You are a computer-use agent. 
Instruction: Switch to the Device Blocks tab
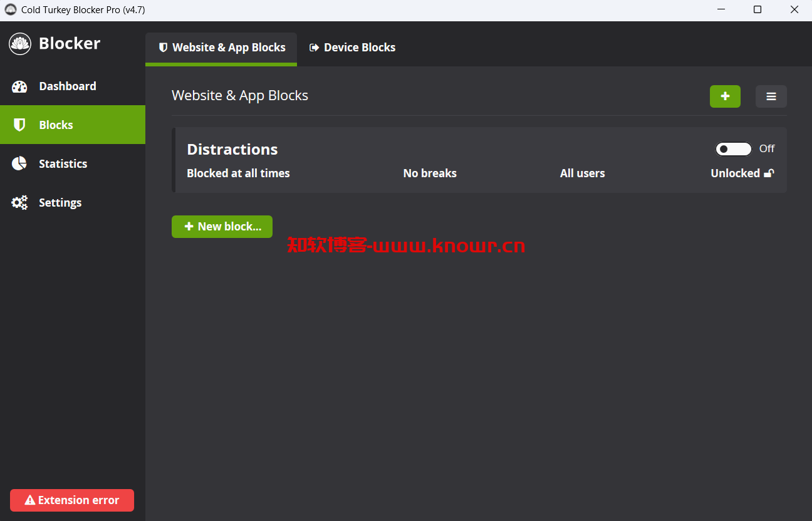[x=353, y=48]
